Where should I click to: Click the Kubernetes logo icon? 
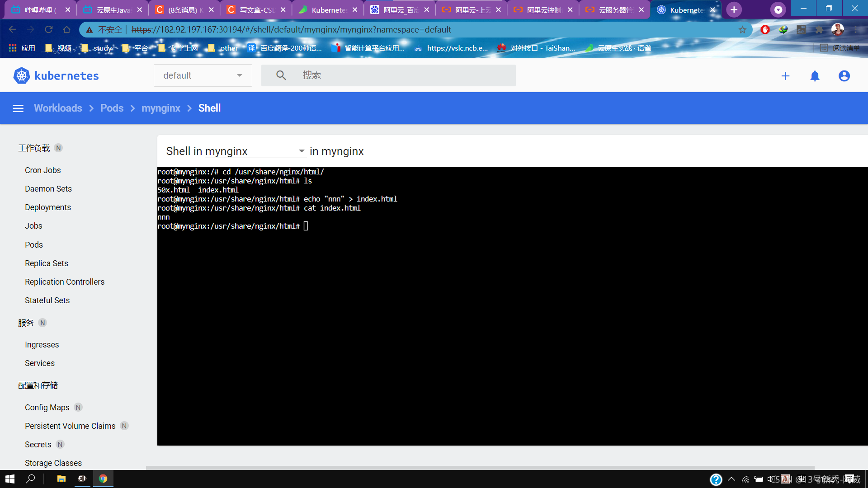pyautogui.click(x=21, y=75)
